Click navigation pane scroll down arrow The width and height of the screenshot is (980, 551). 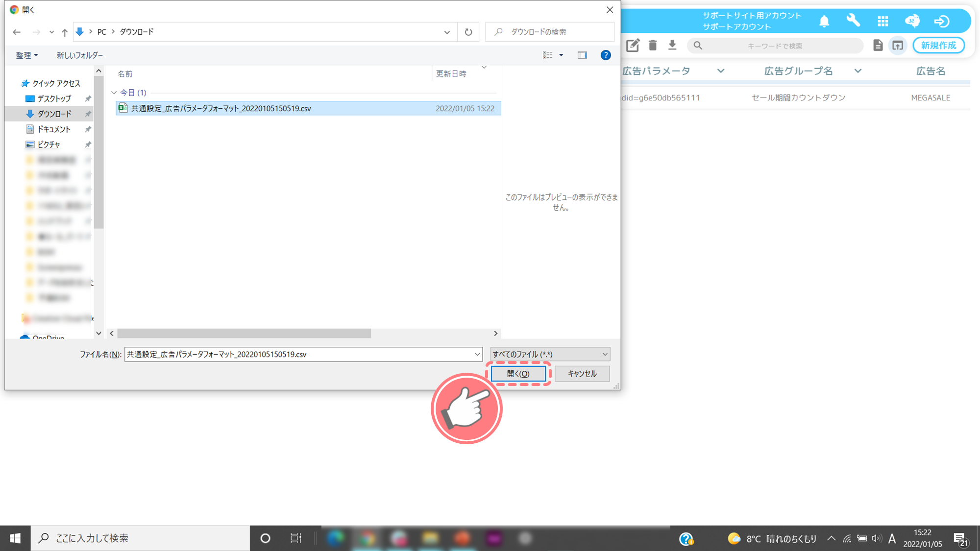pyautogui.click(x=98, y=334)
